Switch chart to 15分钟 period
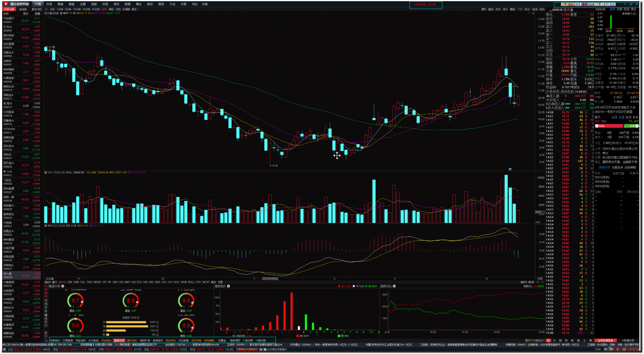Image resolution: width=644 pixels, height=354 pixels. tap(77, 9)
